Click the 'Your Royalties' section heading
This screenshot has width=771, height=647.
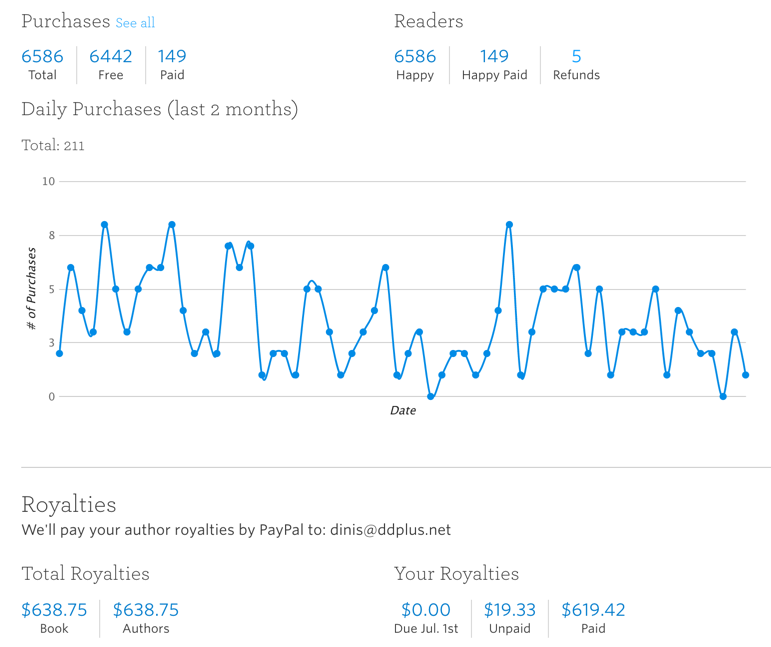(456, 574)
